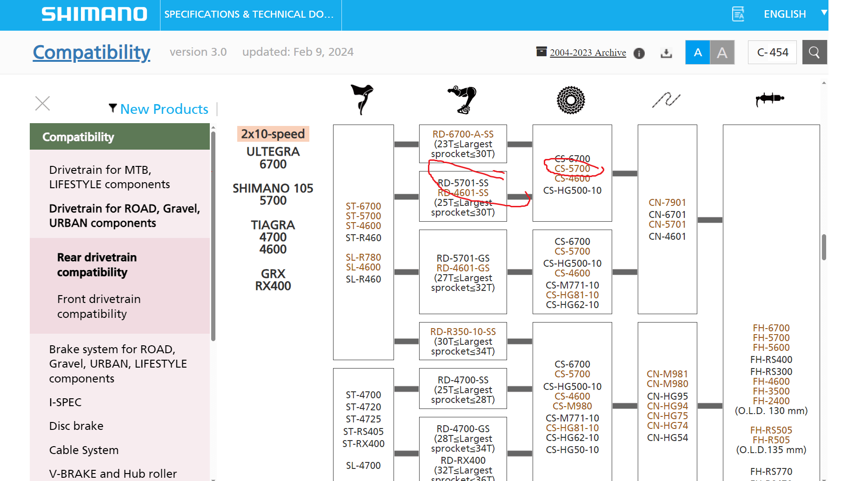The height and width of the screenshot is (481, 868).
Task: Click CN-HG95 chain text
Action: coord(667,396)
